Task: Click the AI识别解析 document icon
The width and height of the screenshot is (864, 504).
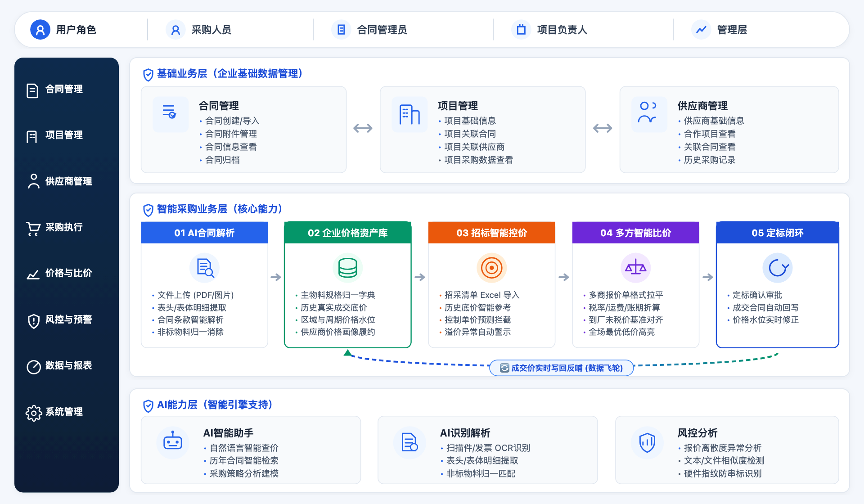Action: 409,442
